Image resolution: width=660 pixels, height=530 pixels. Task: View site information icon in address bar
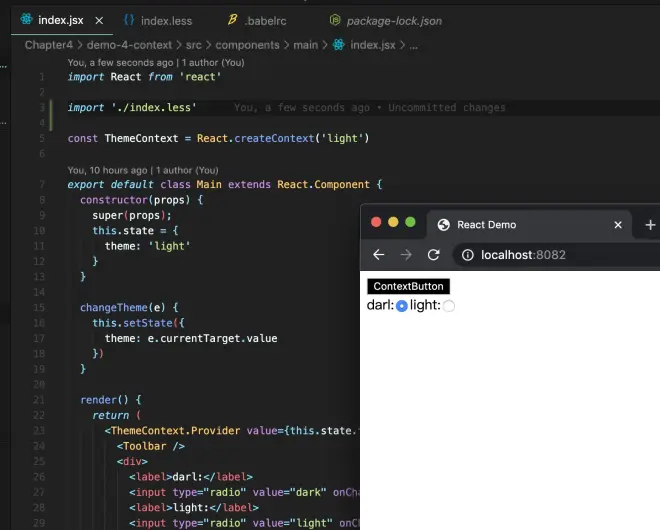coord(468,255)
